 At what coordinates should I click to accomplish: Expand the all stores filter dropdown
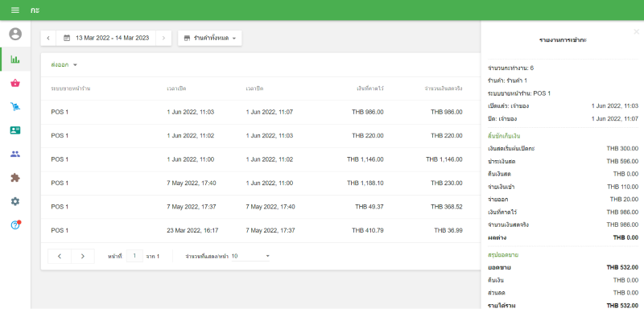point(210,38)
